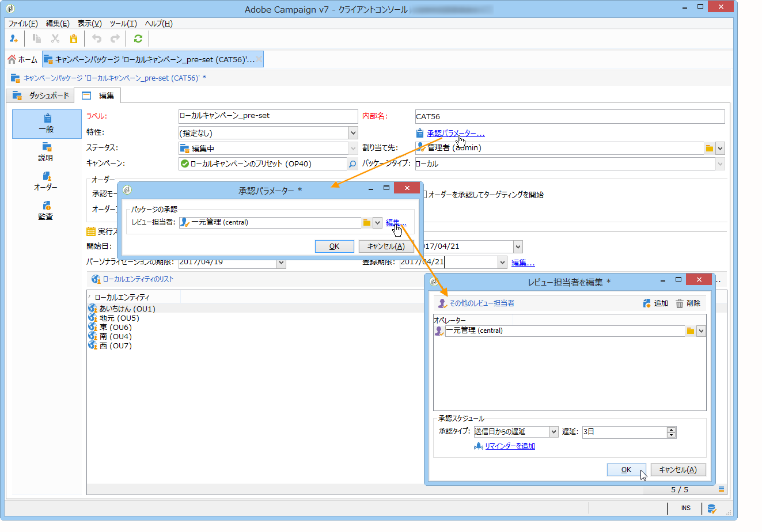Click the 編集... link beside 登録期限
The image size is (762, 532).
pos(523,263)
